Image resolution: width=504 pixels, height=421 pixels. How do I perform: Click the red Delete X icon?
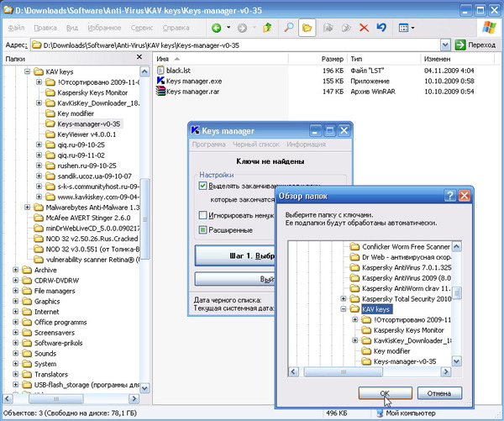(x=364, y=28)
